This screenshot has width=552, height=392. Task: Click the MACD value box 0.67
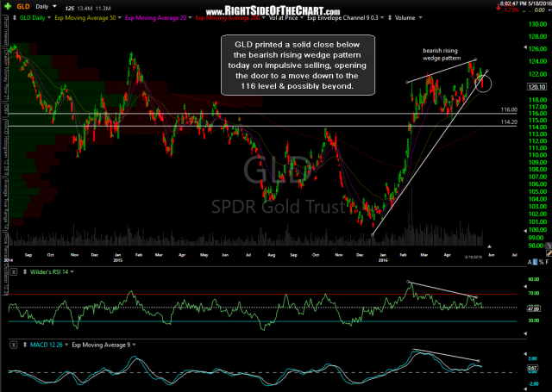(x=532, y=368)
